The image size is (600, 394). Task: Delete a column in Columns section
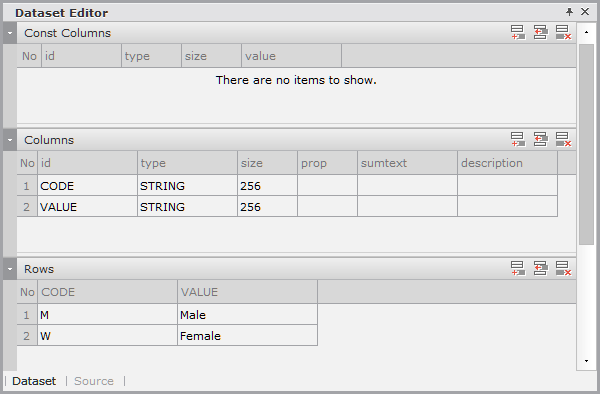pyautogui.click(x=563, y=139)
